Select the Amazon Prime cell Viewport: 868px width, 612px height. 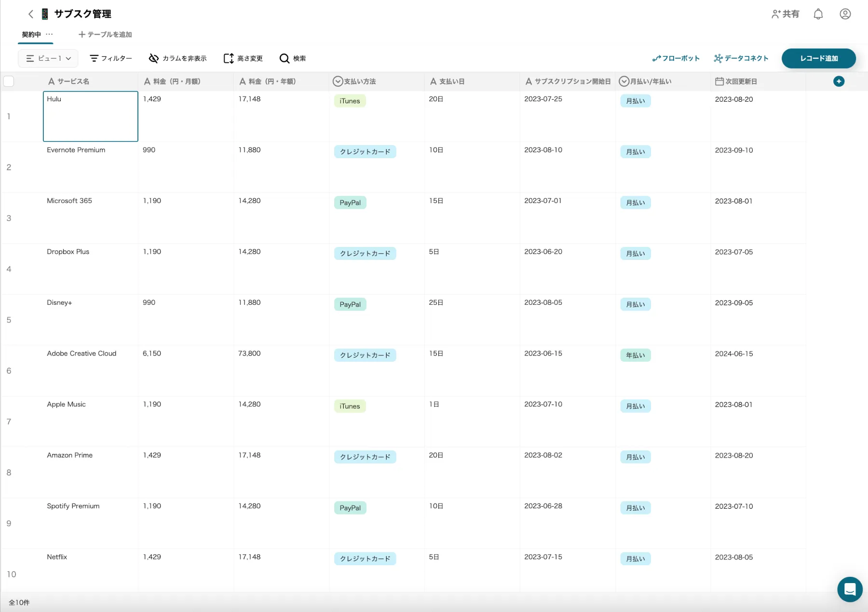pyautogui.click(x=90, y=473)
